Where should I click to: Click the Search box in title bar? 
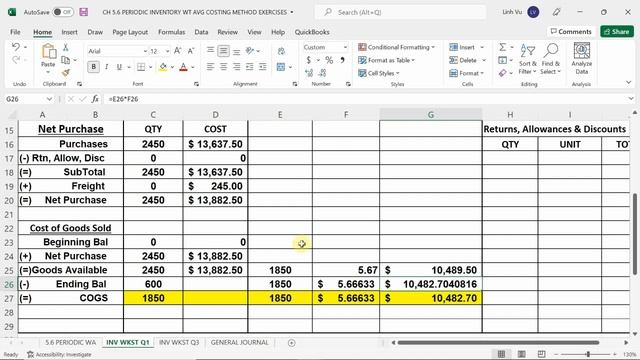pyautogui.click(x=400, y=12)
